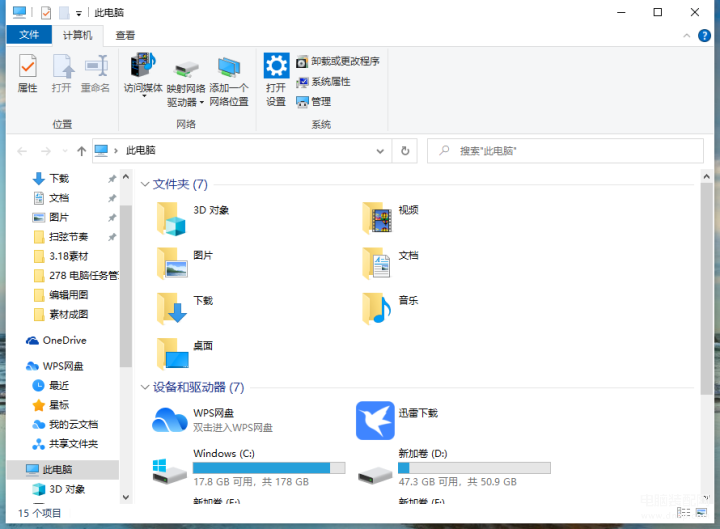
Task: Open 扫弦节奏 folder in sidebar
Action: [x=68, y=237]
